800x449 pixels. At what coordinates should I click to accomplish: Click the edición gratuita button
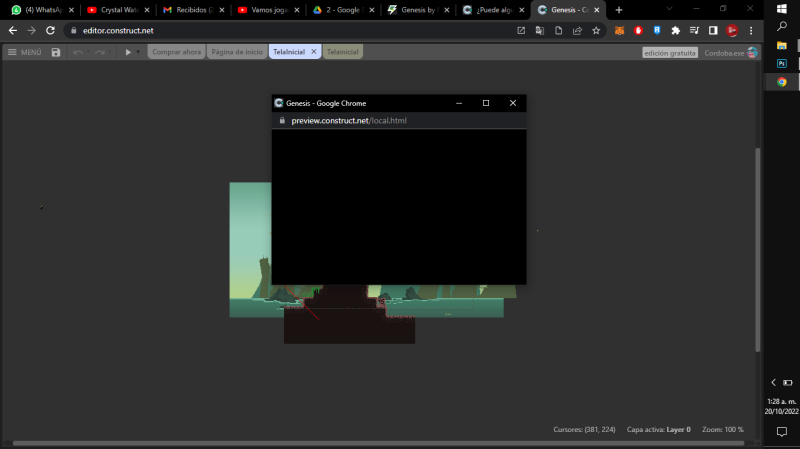tap(669, 53)
